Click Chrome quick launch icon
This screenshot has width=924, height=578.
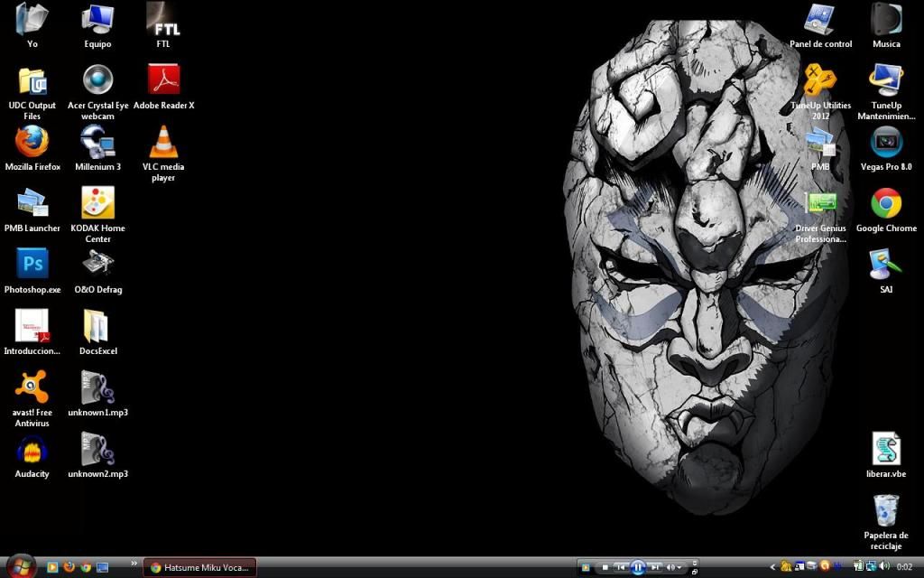(x=86, y=567)
